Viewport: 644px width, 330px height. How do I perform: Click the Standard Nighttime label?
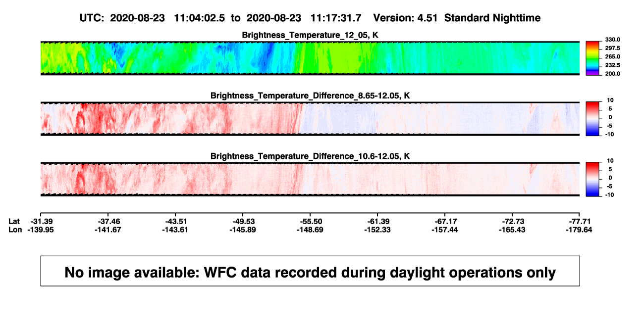click(x=492, y=18)
